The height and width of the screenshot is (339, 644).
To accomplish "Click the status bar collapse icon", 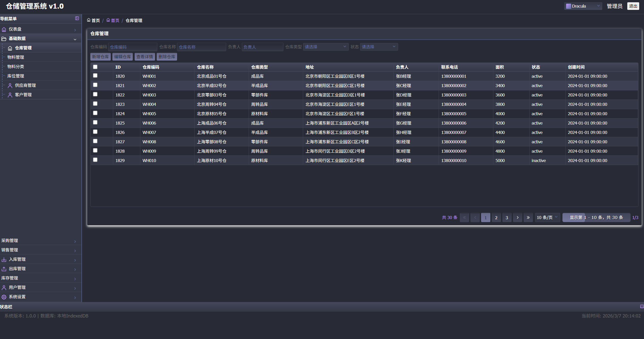I will [641, 306].
